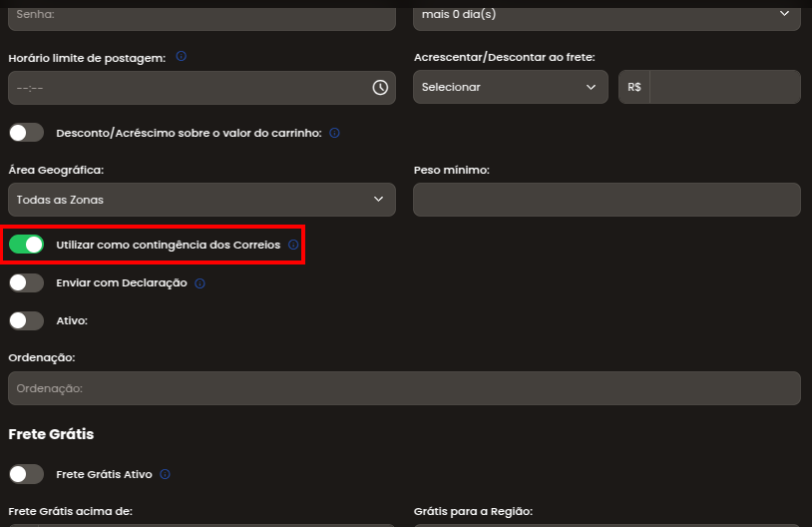Click the Horário limite de postagem time field
Viewport: 812px width, 527px height.
[202, 88]
